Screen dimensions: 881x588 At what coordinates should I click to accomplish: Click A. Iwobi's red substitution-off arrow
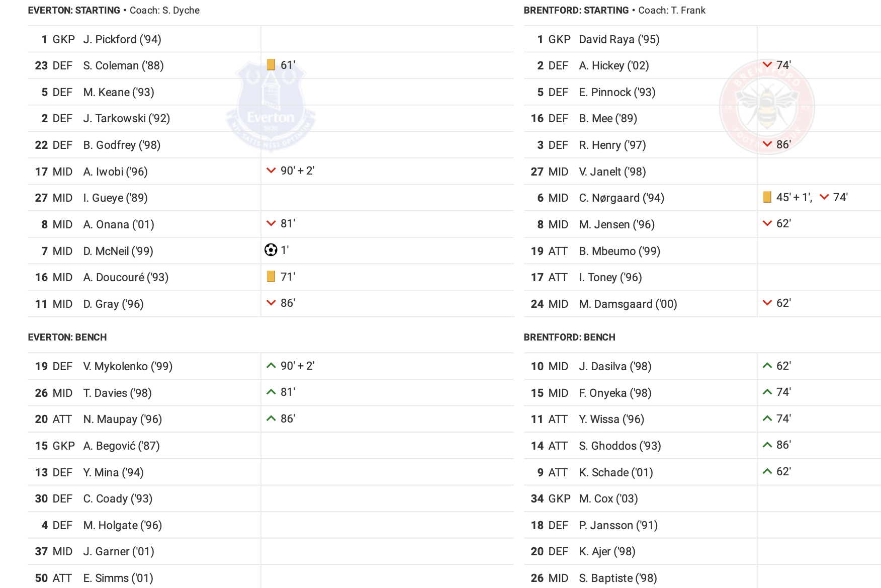click(271, 171)
